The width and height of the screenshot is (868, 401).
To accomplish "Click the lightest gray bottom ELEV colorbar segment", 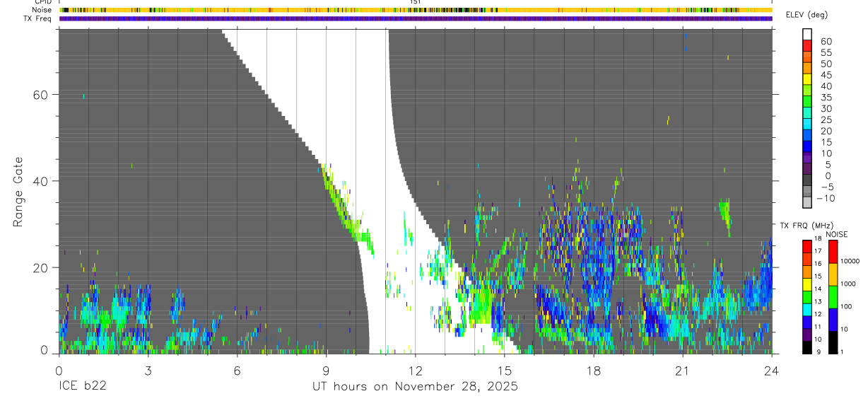I will [x=807, y=201].
